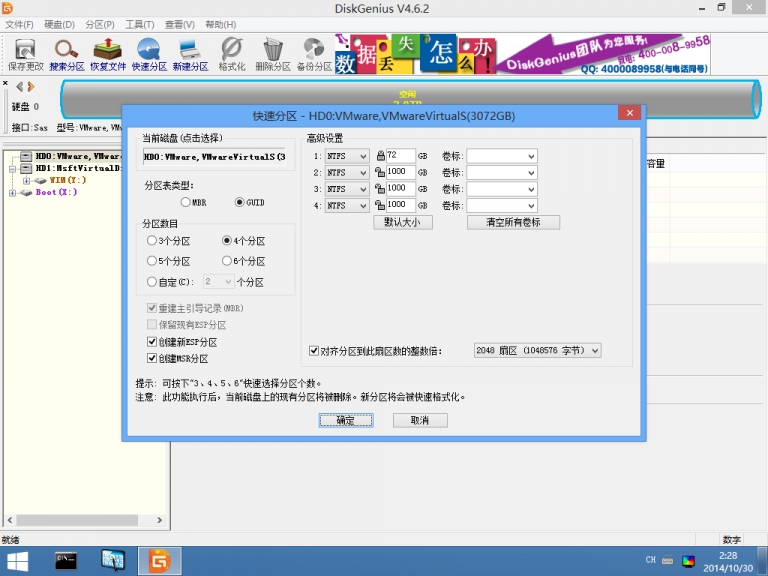Image resolution: width=768 pixels, height=576 pixels.
Task: Select the 快速分区 quick partition toolbar icon
Action: tap(149, 54)
